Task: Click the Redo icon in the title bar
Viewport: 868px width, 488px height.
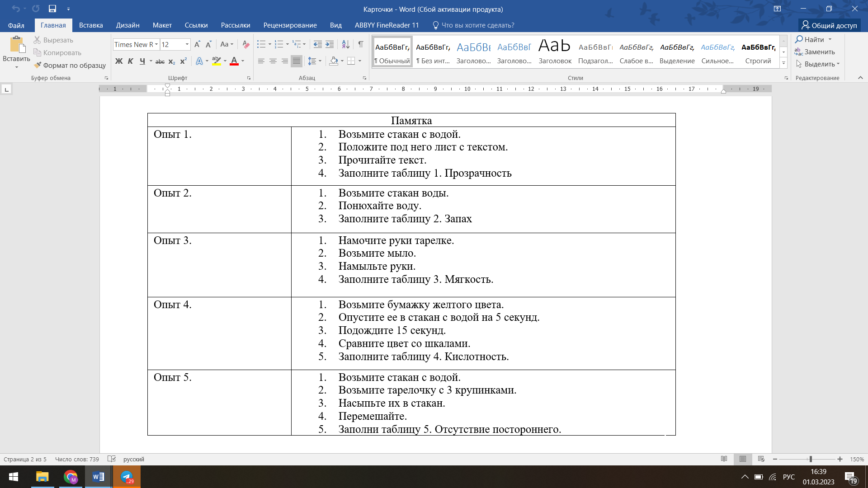Action: [36, 9]
